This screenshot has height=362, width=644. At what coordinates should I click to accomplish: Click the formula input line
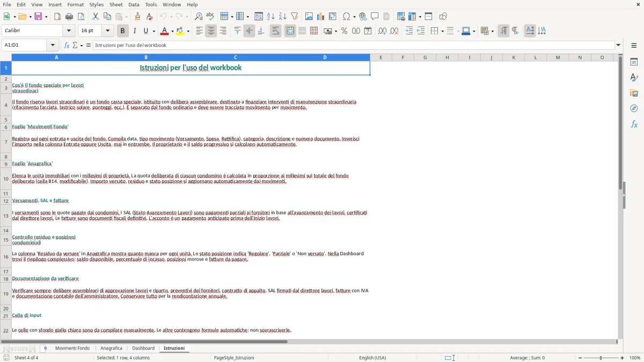(354, 45)
